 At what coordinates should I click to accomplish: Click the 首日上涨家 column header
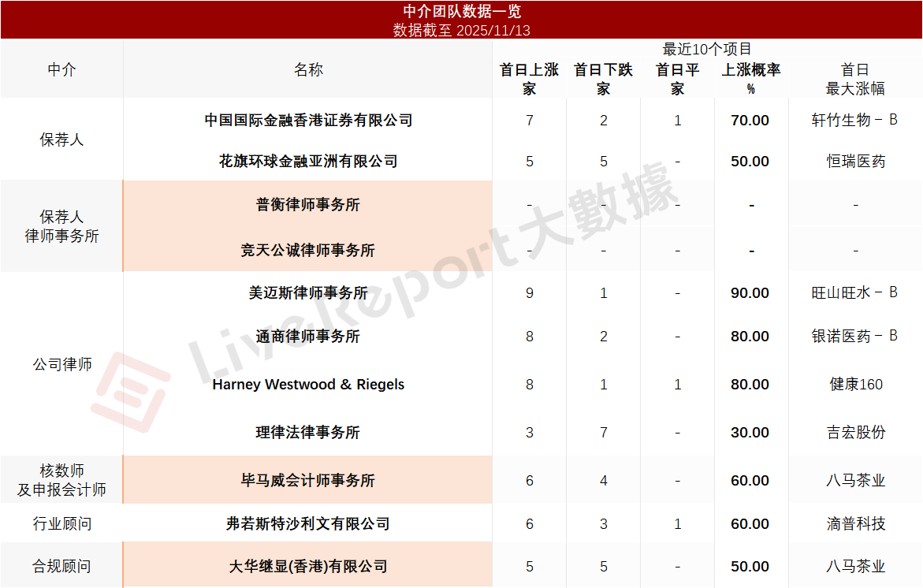(x=529, y=79)
